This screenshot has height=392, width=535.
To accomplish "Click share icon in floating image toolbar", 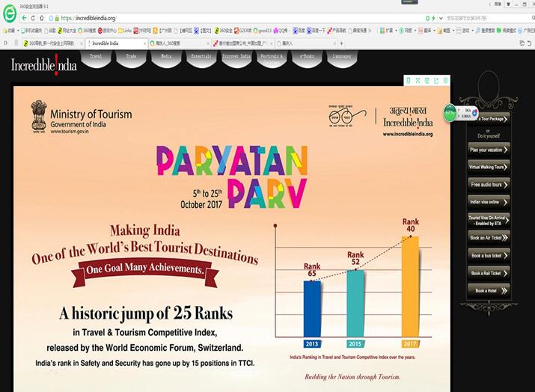I will 436,81.
